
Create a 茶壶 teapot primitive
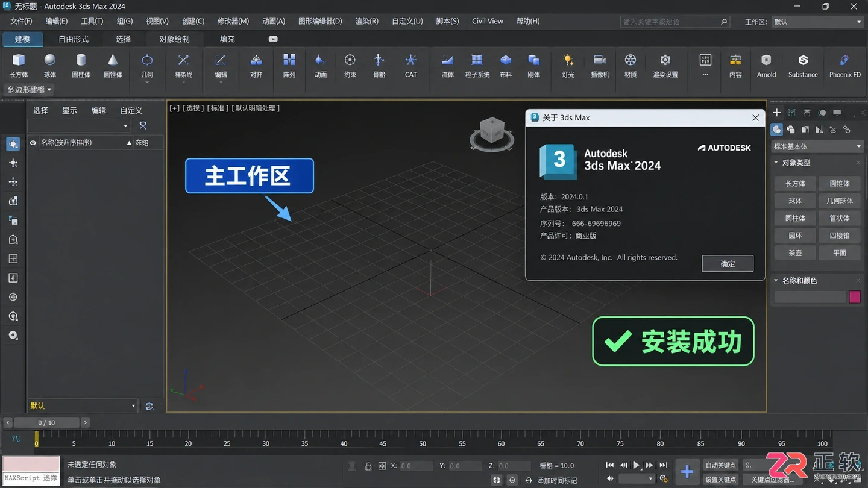(x=795, y=253)
